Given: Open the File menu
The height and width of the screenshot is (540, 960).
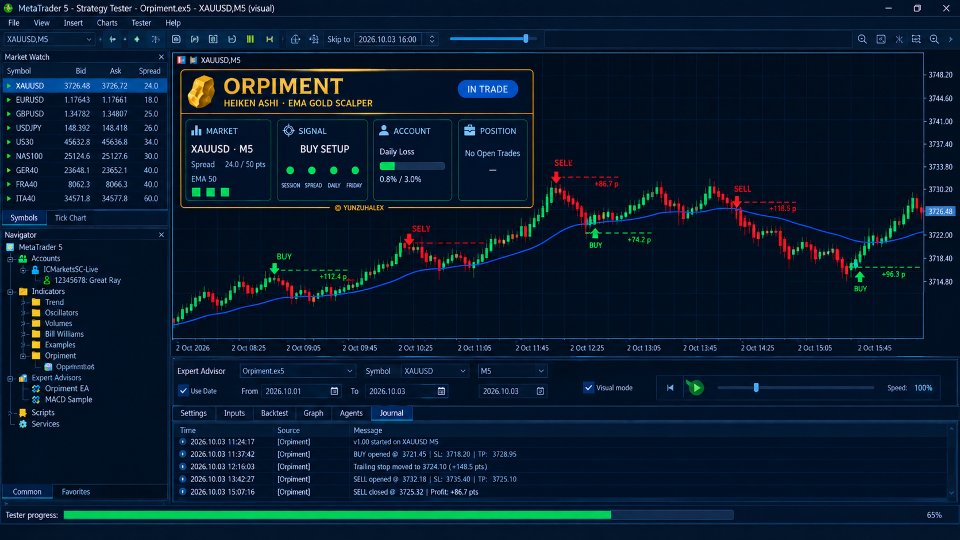Looking at the screenshot, I should tap(13, 23).
